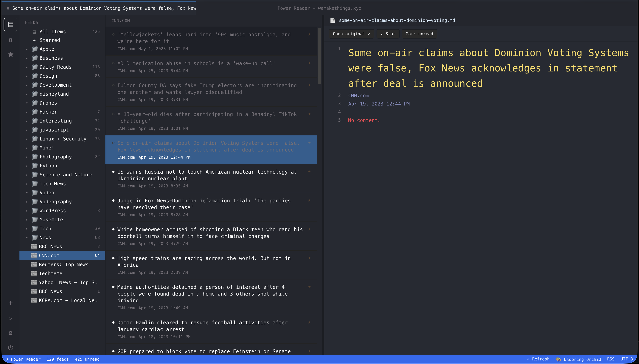Star the US warns Russia nuclear article

(x=309, y=172)
